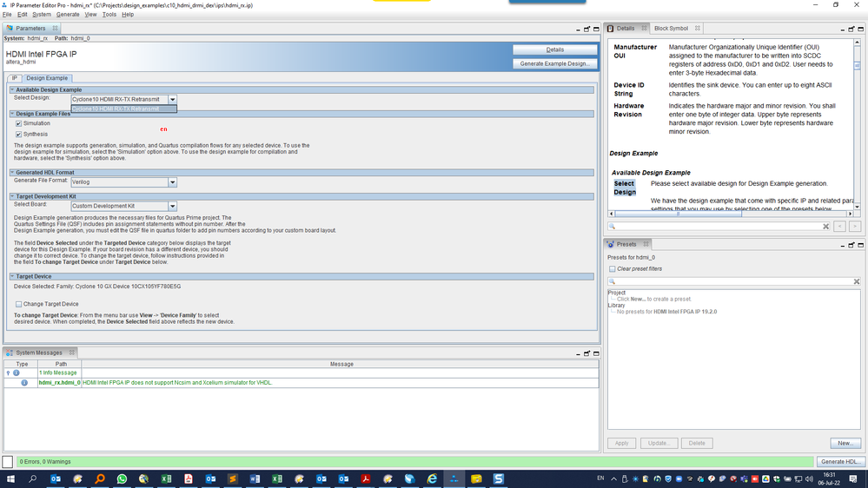Click New preset button
This screenshot has height=488, width=868.
point(845,443)
